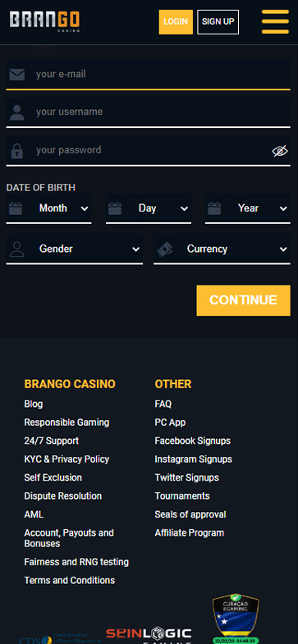298x644 pixels.
Task: Click the Curacao eGaming seal badge
Action: [x=236, y=619]
